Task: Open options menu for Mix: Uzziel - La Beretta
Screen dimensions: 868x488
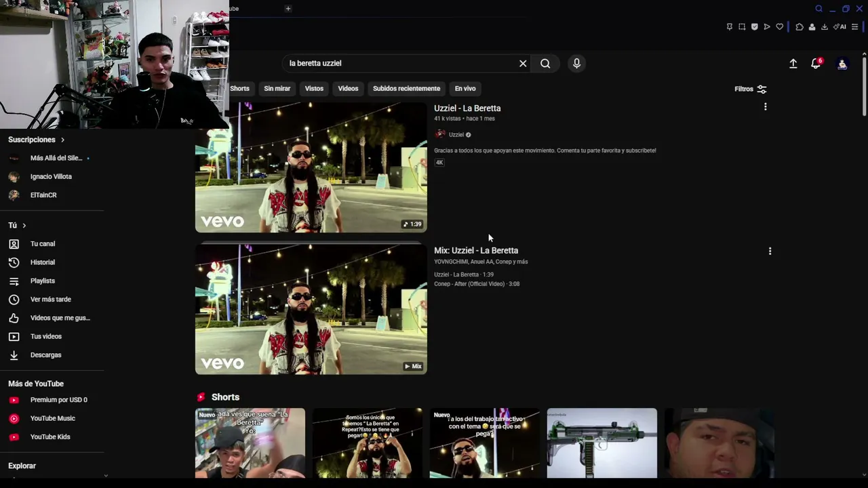Action: click(770, 251)
